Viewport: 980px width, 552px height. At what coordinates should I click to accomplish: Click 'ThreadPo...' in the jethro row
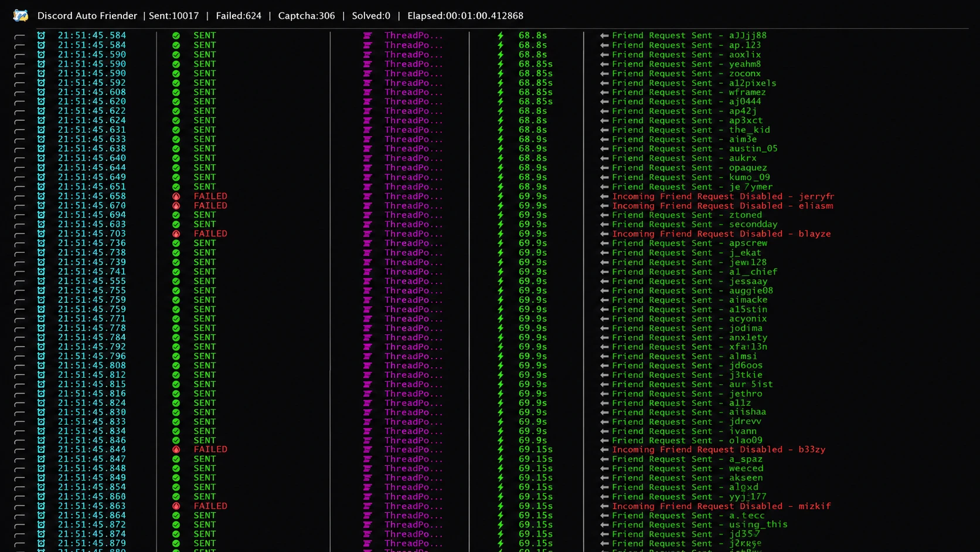[414, 394]
